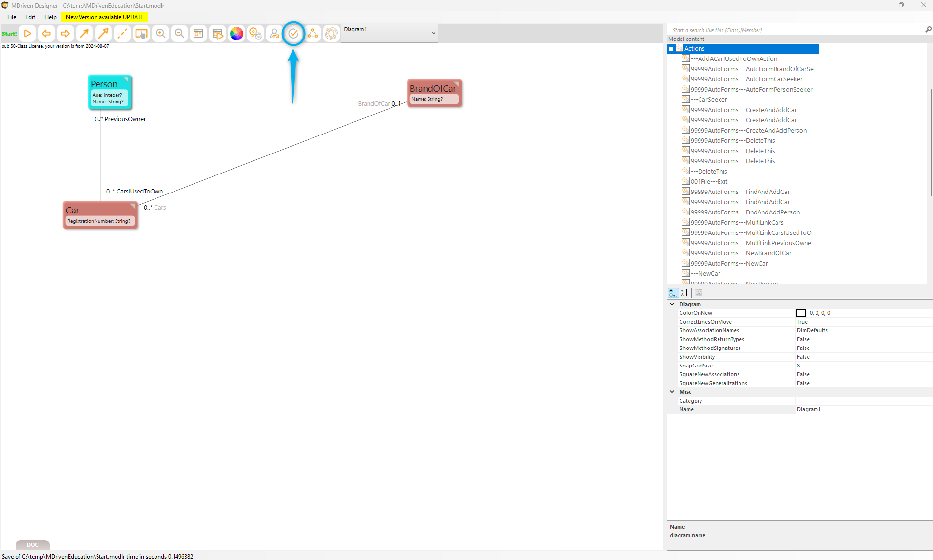
Task: Click the zoom out magnifier icon
Action: (179, 34)
